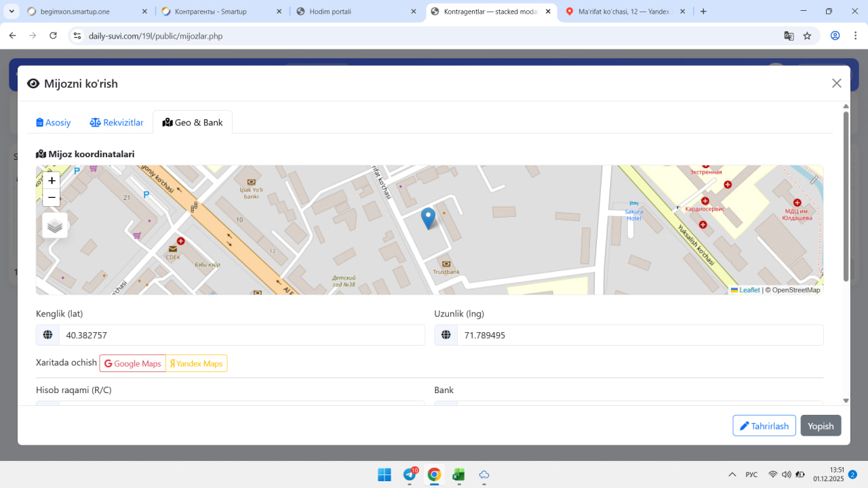Image resolution: width=868 pixels, height=488 pixels.
Task: Open Telegram from the taskbar
Action: pyautogui.click(x=410, y=474)
